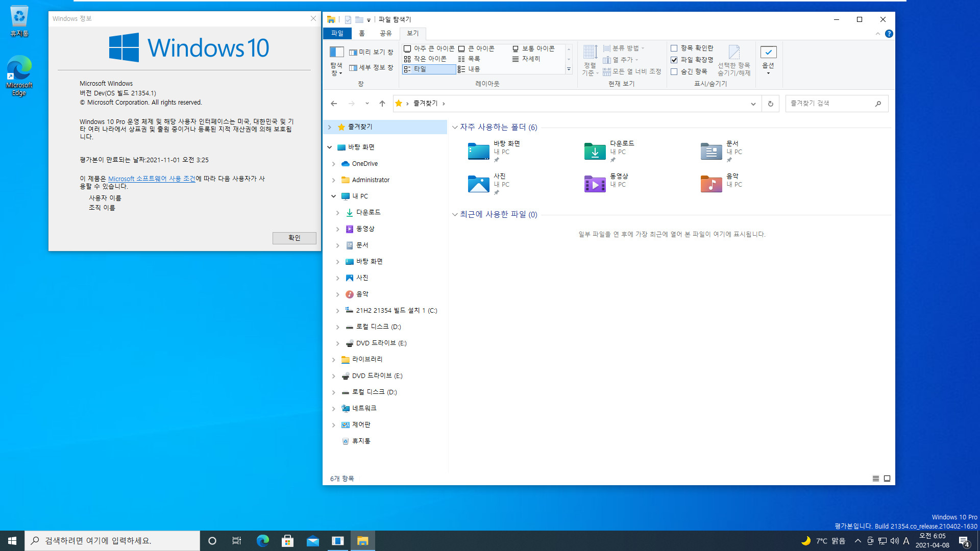
Task: Open the notification center icon
Action: pyautogui.click(x=964, y=541)
